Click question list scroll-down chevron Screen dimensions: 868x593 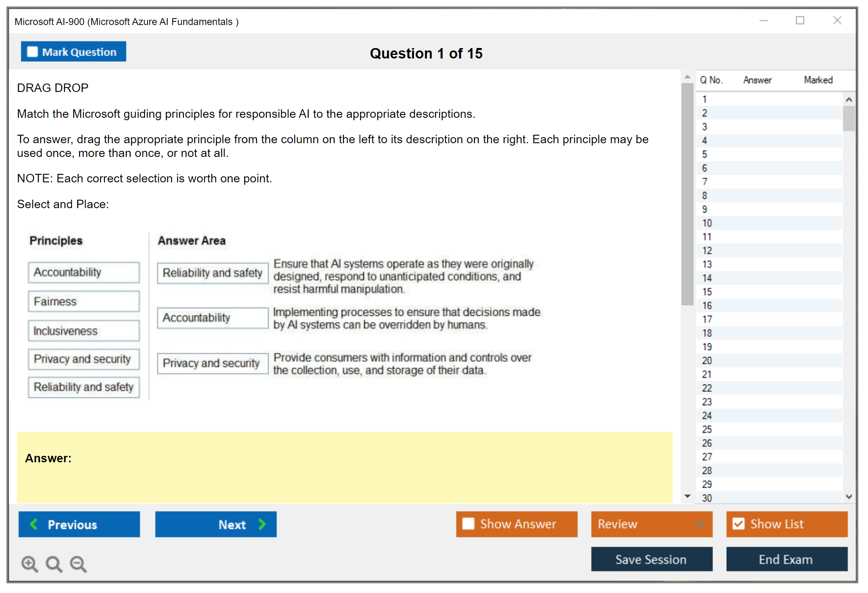click(849, 497)
